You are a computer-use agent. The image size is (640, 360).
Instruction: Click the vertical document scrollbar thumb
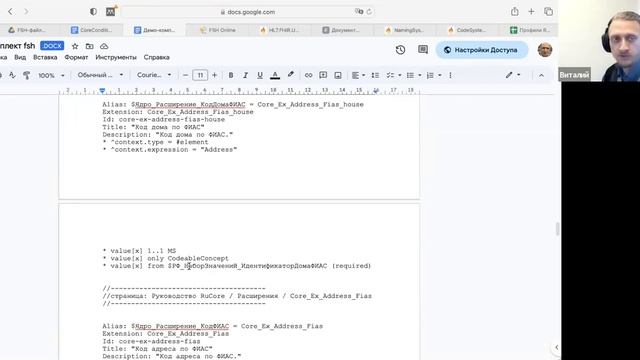[557, 229]
